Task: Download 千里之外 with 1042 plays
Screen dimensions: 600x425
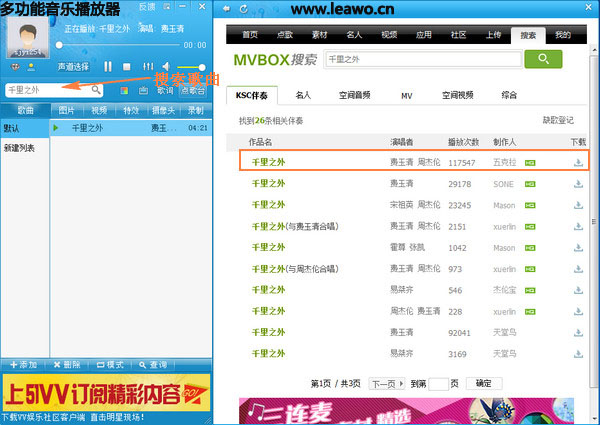Action: (x=578, y=248)
